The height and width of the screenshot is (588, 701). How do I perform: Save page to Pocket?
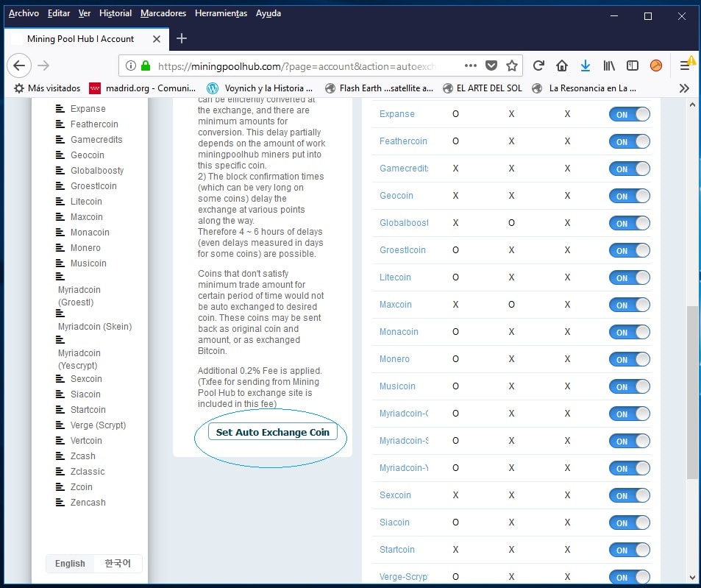pyautogui.click(x=491, y=65)
